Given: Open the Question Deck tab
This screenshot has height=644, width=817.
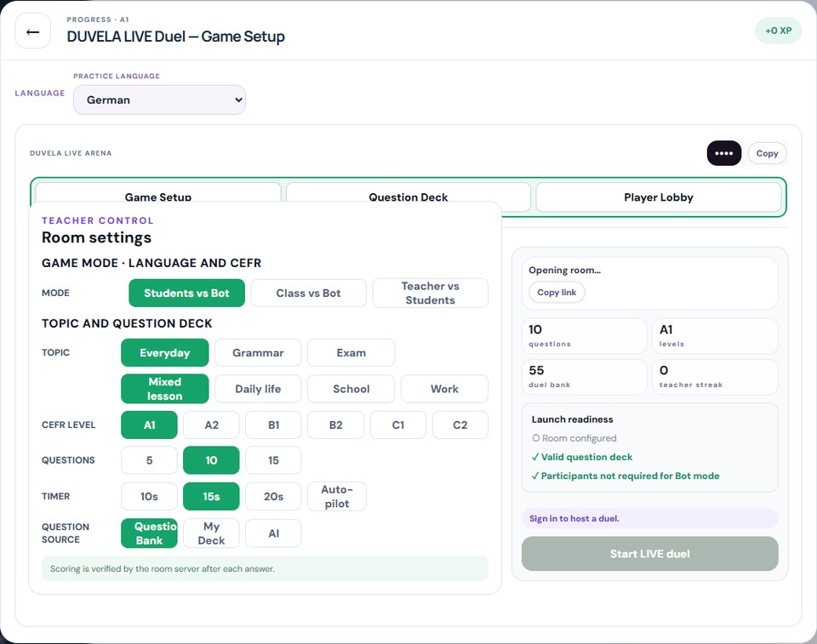Looking at the screenshot, I should click(x=408, y=193).
